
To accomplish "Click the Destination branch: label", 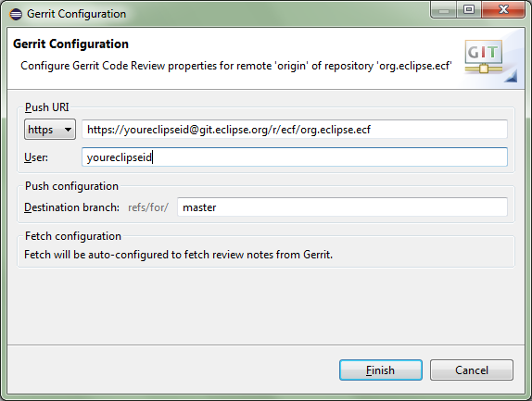I will click(x=71, y=207).
